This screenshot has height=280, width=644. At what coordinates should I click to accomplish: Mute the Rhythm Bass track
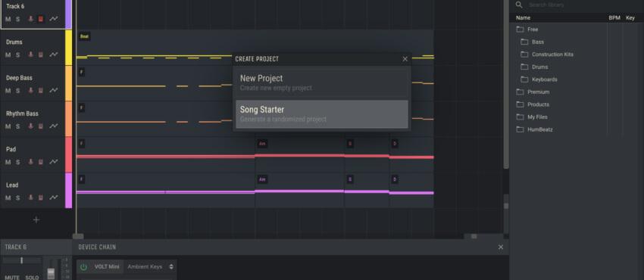[8, 126]
